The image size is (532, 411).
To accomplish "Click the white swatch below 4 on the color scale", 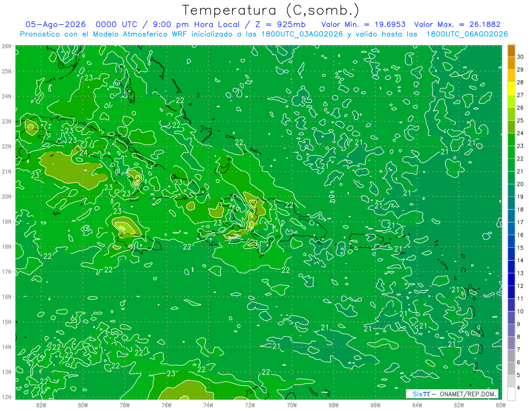I will [511, 394].
